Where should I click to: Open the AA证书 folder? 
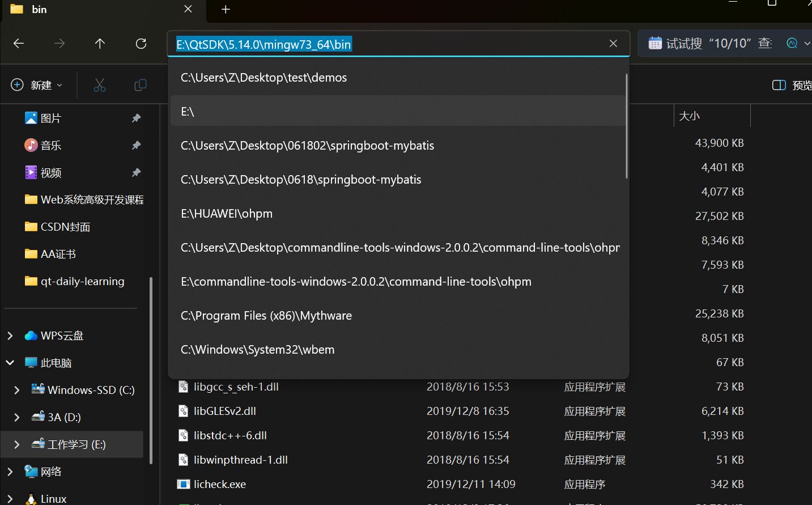coord(50,254)
